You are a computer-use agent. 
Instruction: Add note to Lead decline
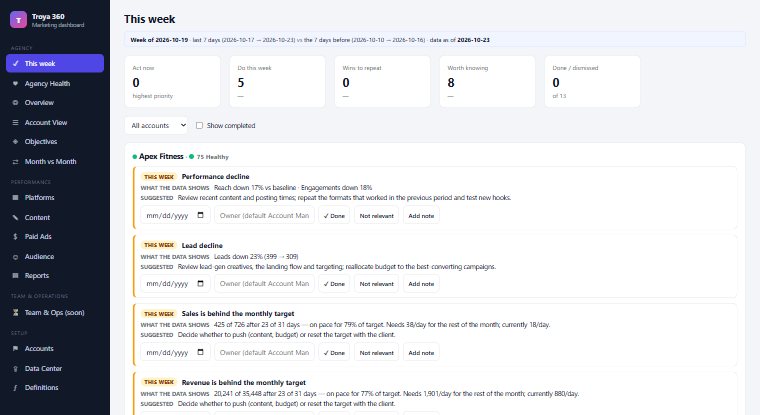[421, 284]
